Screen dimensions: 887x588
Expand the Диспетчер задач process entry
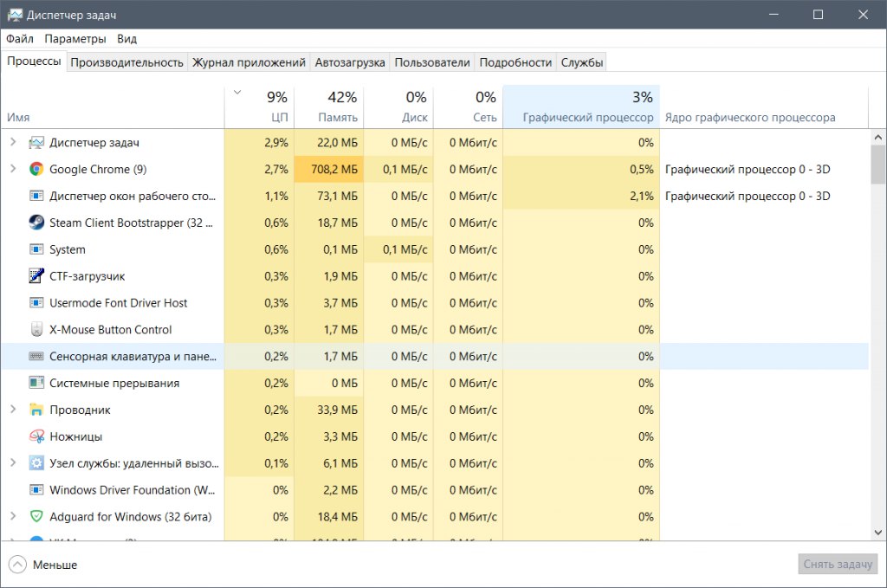tap(12, 142)
